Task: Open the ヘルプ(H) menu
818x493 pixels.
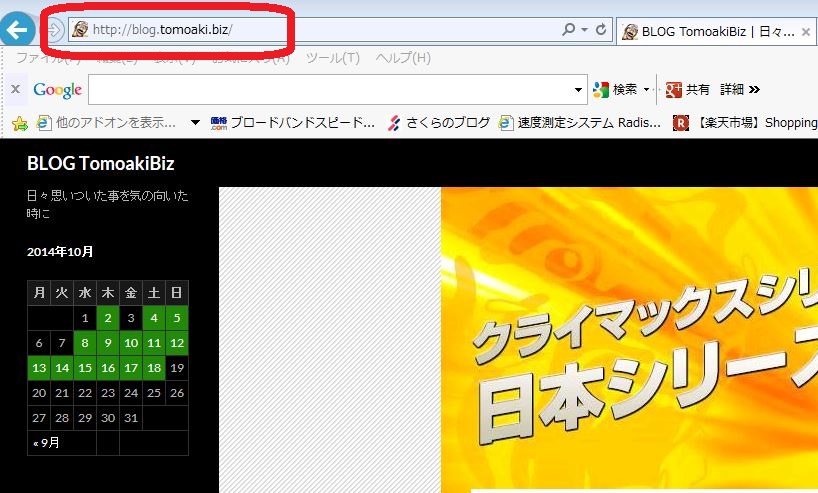Action: pos(402,58)
